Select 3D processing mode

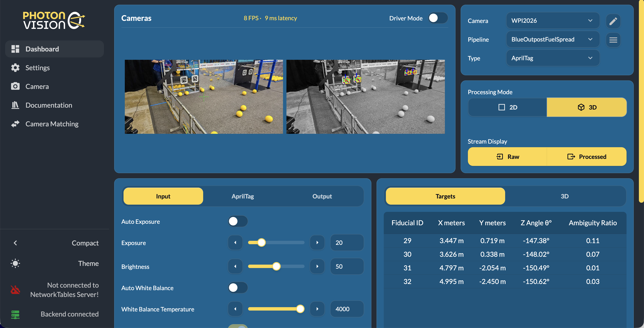tap(586, 107)
